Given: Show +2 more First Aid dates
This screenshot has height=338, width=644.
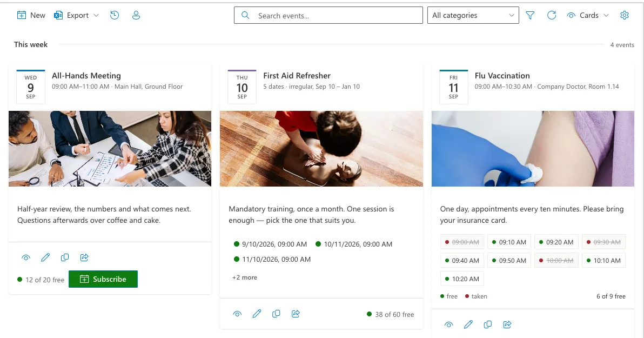Looking at the screenshot, I should click(245, 277).
